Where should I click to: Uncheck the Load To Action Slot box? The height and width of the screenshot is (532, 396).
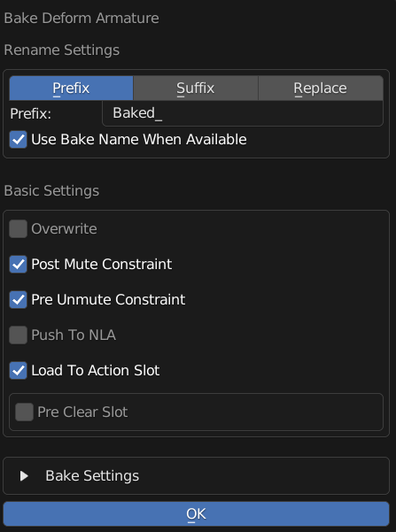19,370
